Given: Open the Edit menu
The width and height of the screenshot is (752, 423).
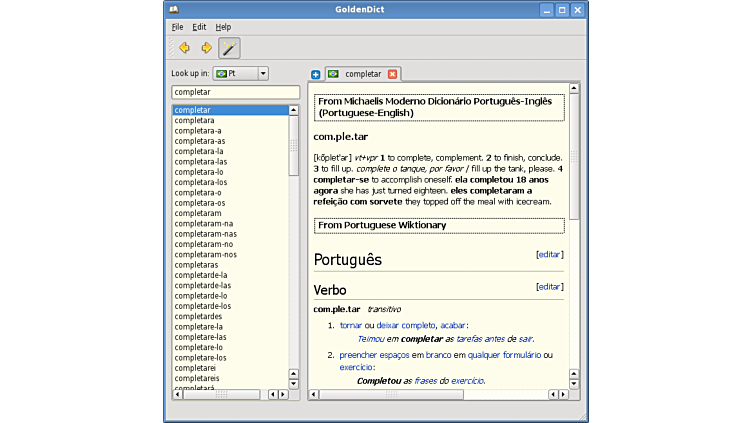Looking at the screenshot, I should 200,27.
